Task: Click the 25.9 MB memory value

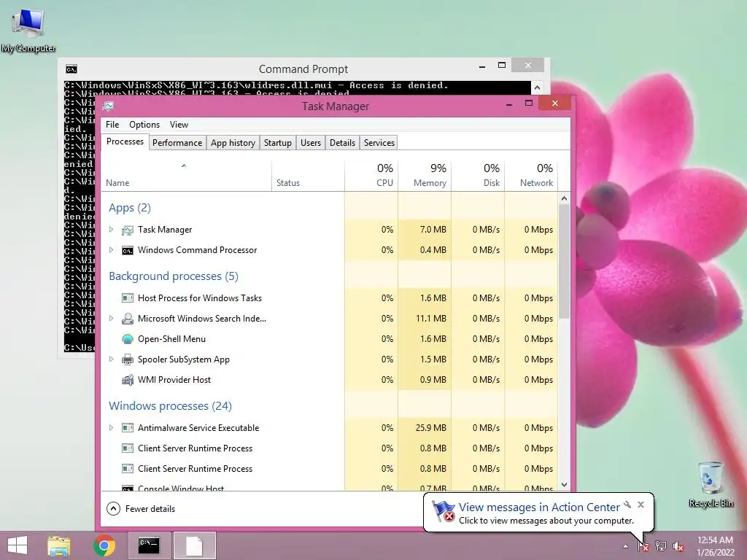Action: [430, 427]
